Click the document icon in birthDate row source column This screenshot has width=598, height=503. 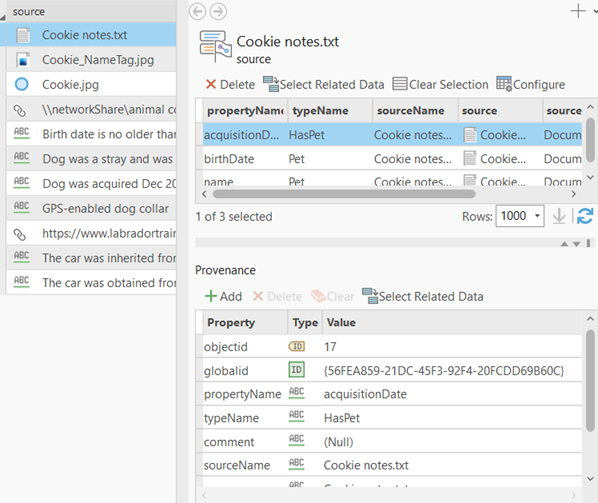coord(470,158)
